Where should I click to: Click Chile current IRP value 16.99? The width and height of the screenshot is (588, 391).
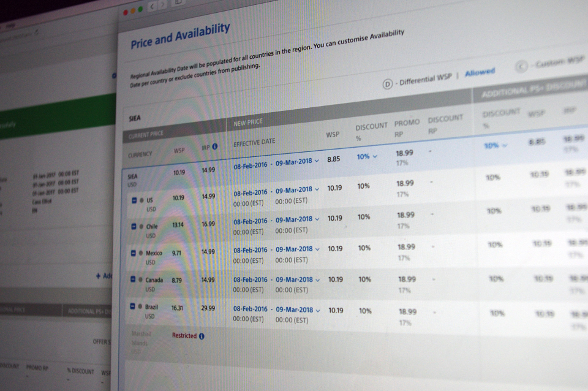(208, 224)
